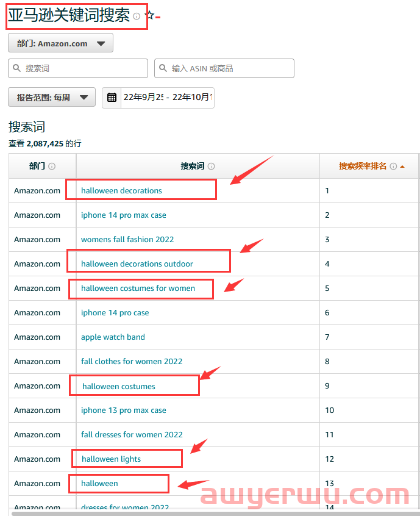420x516 pixels.
Task: Open the calendar icon for date range
Action: tap(112, 98)
